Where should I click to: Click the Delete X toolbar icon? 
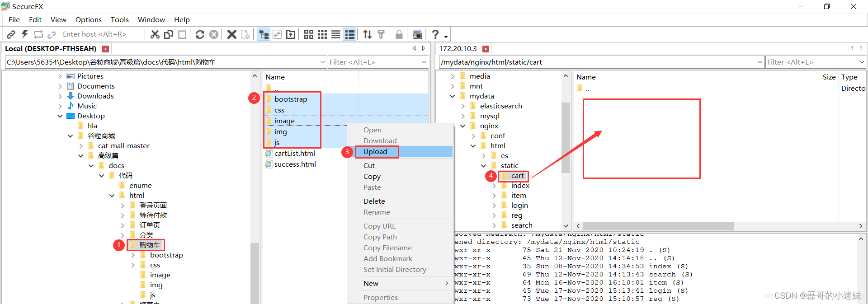pos(232,34)
